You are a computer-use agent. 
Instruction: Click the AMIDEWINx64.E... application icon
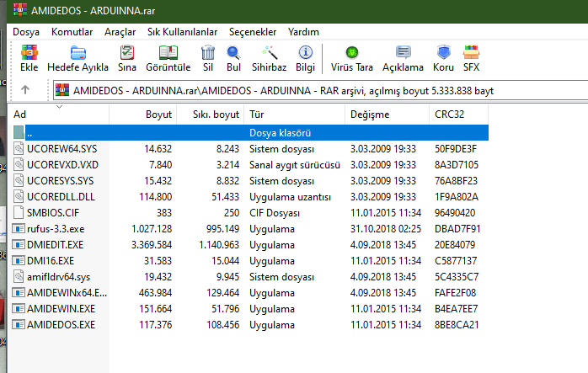pos(19,292)
